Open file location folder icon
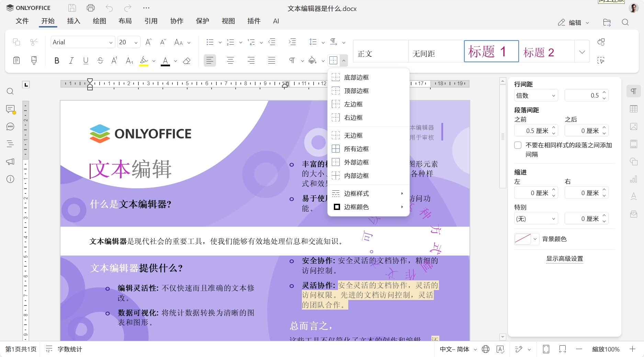644x357 pixels. (607, 22)
